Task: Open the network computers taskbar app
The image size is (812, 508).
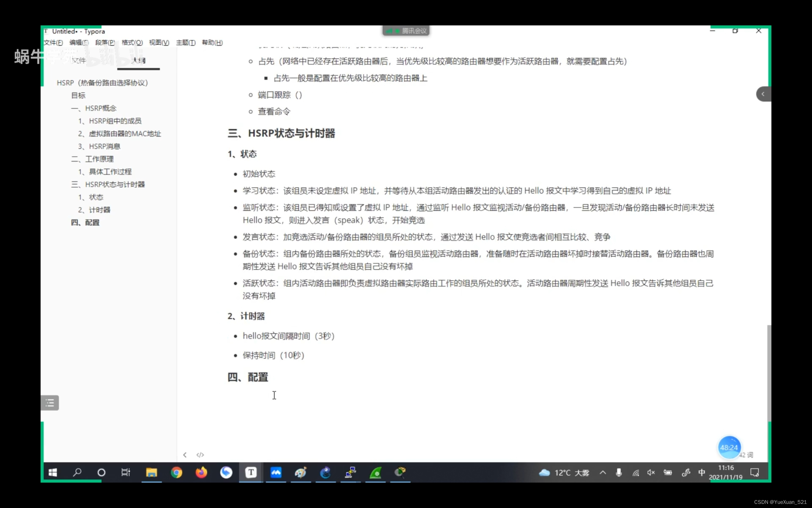Action: click(x=350, y=473)
